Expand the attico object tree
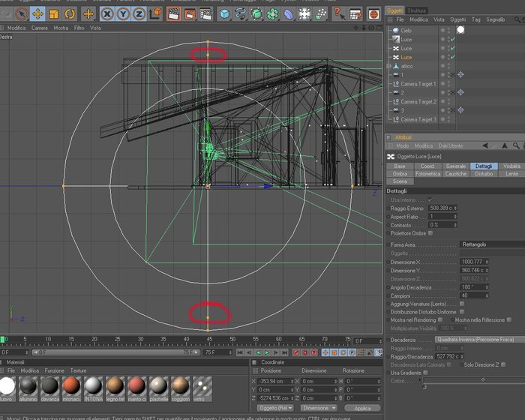The image size is (525, 420). (x=389, y=66)
